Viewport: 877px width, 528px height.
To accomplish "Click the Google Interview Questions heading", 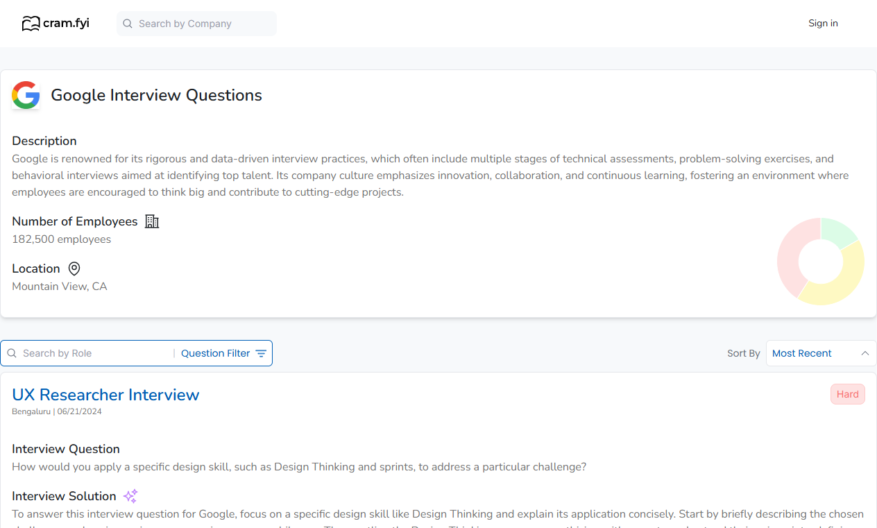I will click(x=156, y=95).
